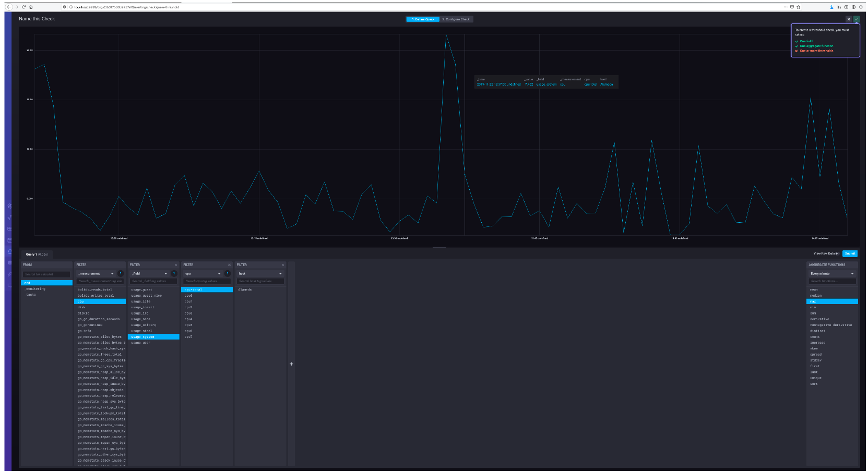Viewport: 868px width, 472px height.
Task: Click the Submit button
Action: (x=850, y=253)
